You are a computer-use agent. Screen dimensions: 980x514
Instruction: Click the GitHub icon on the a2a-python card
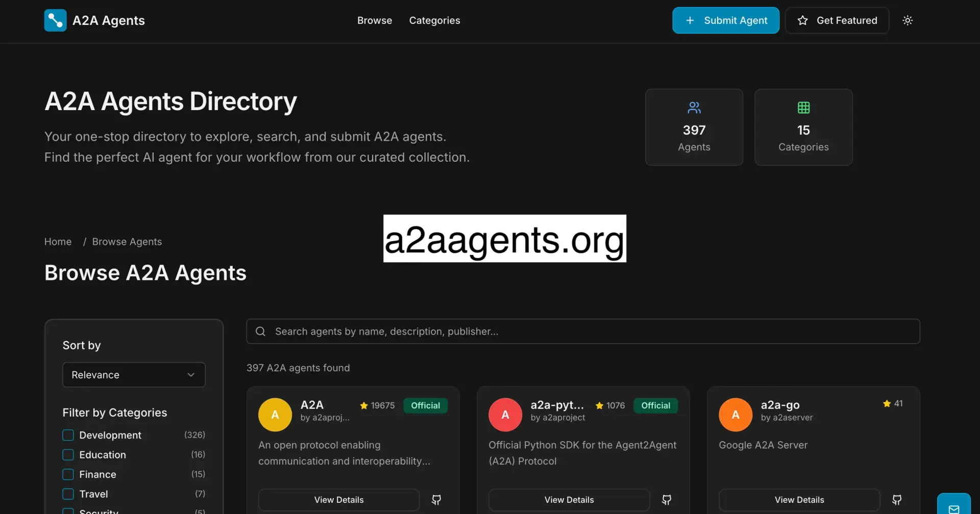[667, 500]
